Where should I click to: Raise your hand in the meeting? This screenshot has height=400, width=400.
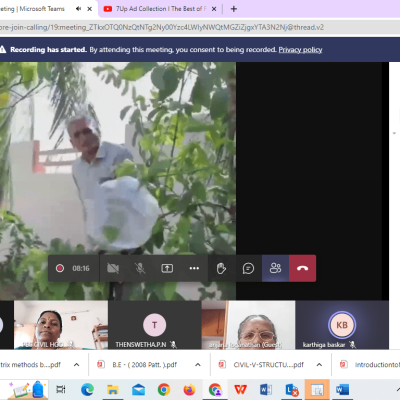[x=221, y=268]
